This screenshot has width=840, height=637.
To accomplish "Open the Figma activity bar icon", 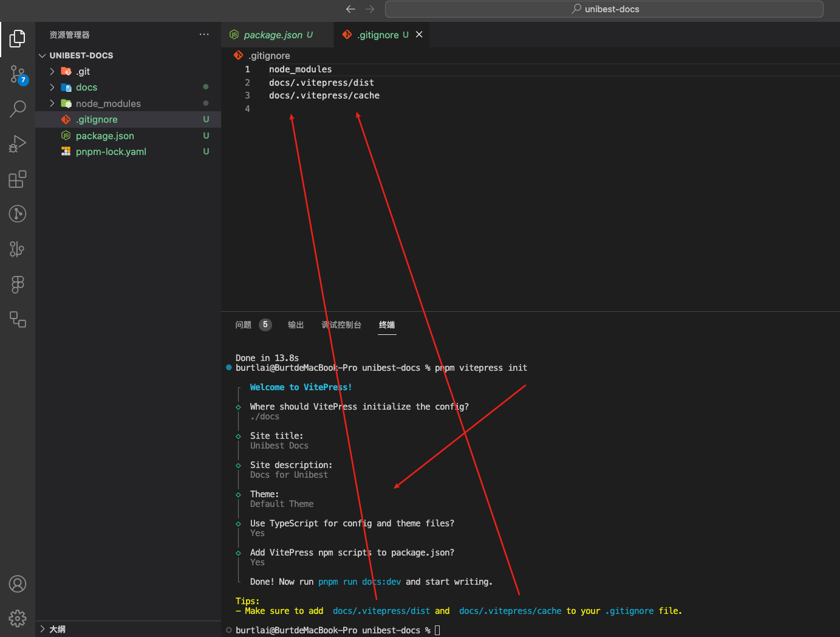I will pos(18,284).
